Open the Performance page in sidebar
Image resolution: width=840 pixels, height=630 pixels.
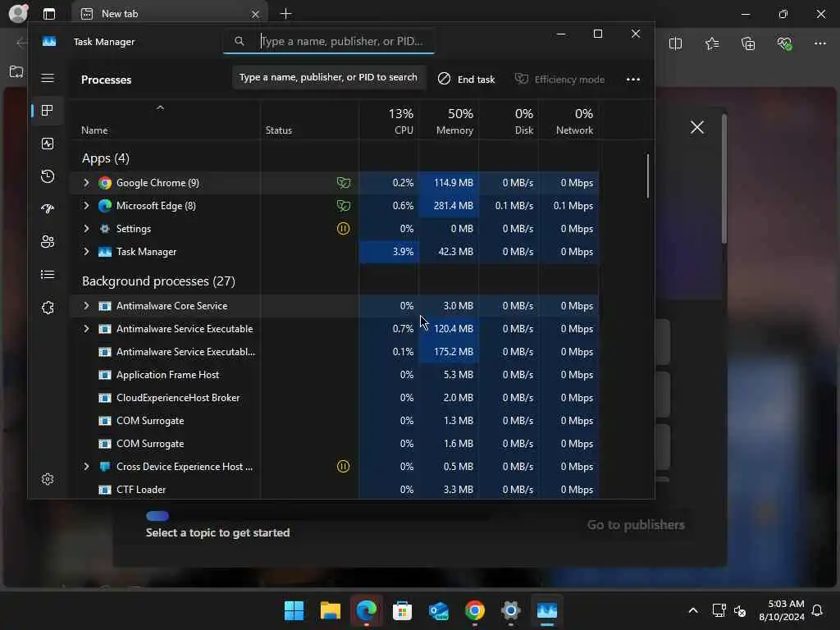[x=48, y=144]
